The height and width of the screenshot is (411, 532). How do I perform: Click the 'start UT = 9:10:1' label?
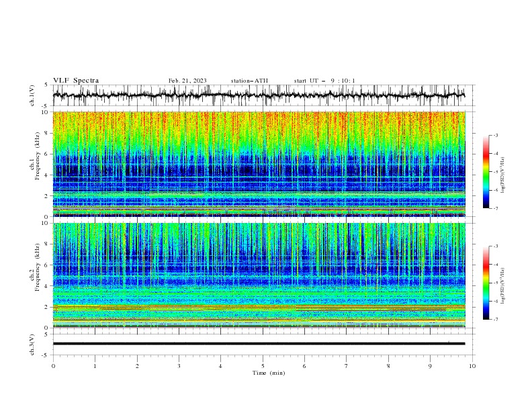(x=324, y=81)
